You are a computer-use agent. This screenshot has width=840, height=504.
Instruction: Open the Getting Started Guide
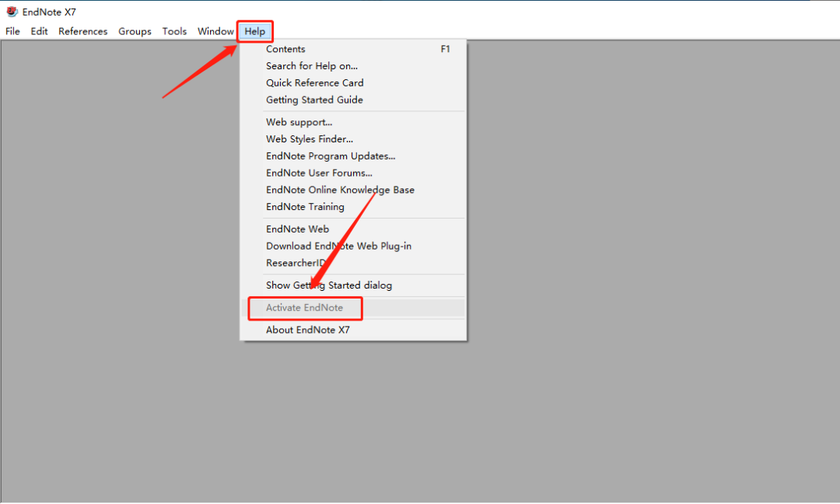pyautogui.click(x=354, y=100)
